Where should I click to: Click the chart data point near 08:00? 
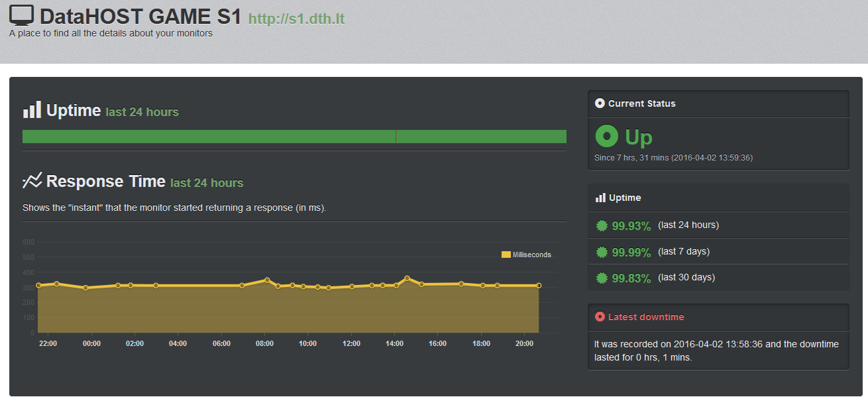click(267, 280)
